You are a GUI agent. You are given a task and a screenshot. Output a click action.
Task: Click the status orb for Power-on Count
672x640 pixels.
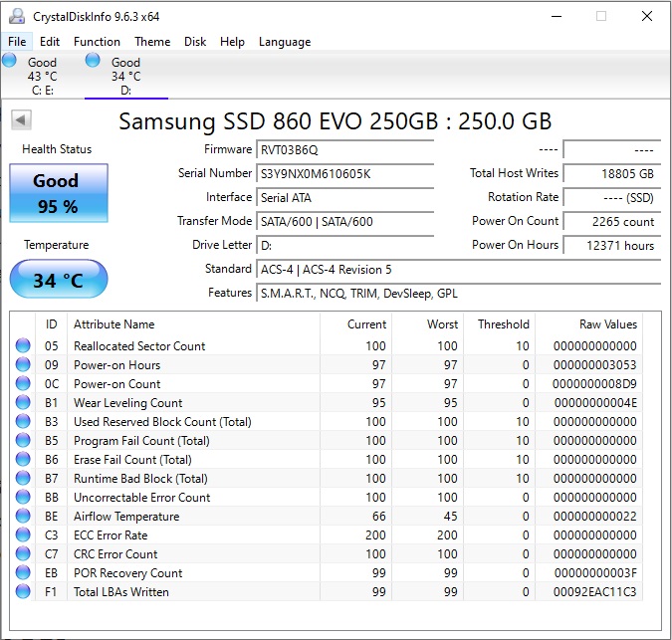click(x=23, y=383)
